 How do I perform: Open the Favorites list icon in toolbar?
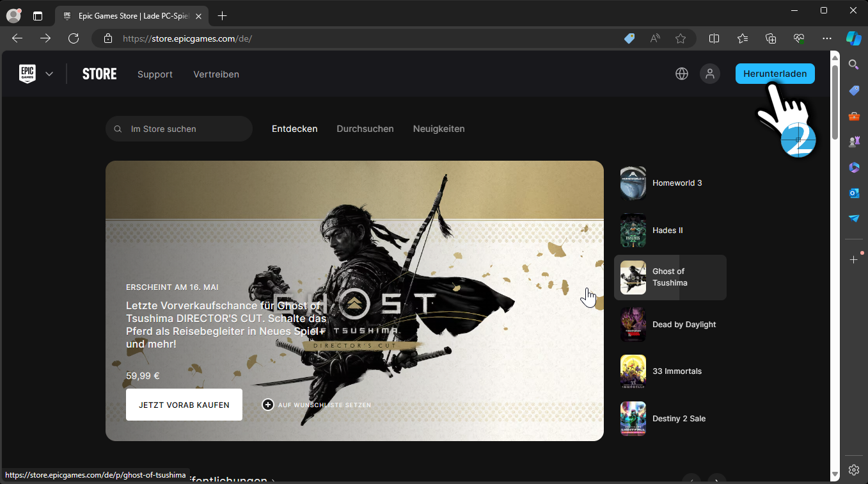[x=743, y=38]
